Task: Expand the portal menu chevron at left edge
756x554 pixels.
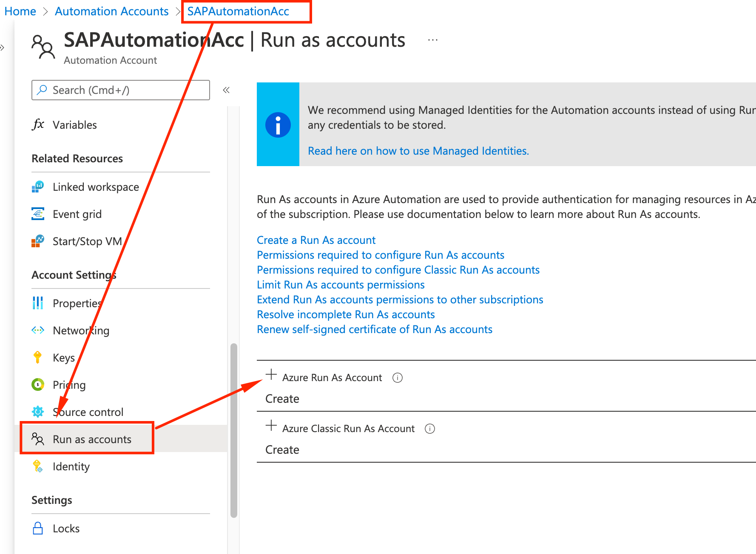Action: 2,48
